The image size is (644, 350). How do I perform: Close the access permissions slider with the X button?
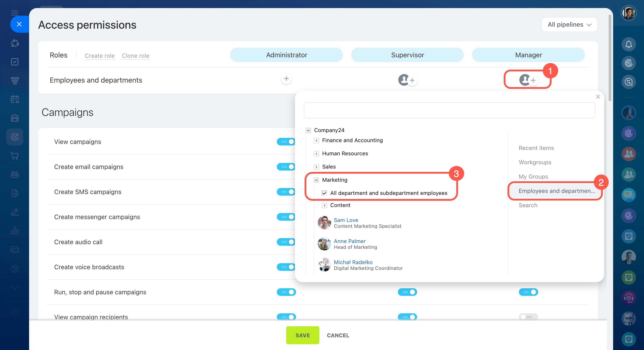click(x=19, y=24)
